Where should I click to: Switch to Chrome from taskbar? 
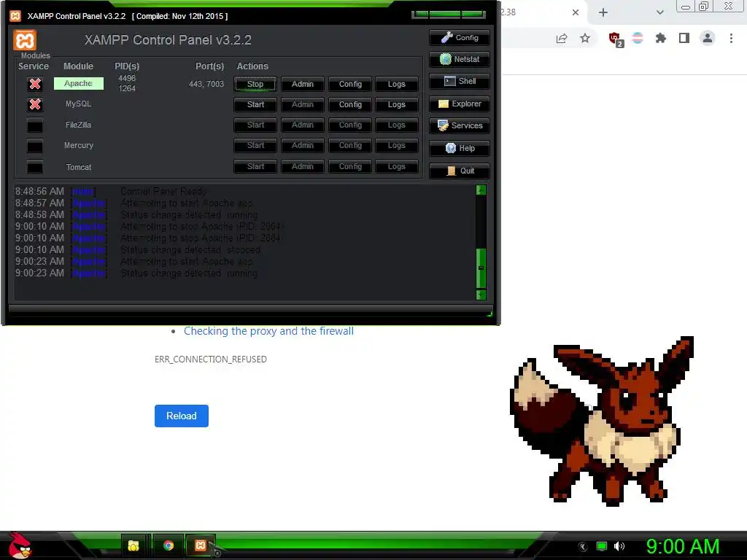(x=169, y=545)
